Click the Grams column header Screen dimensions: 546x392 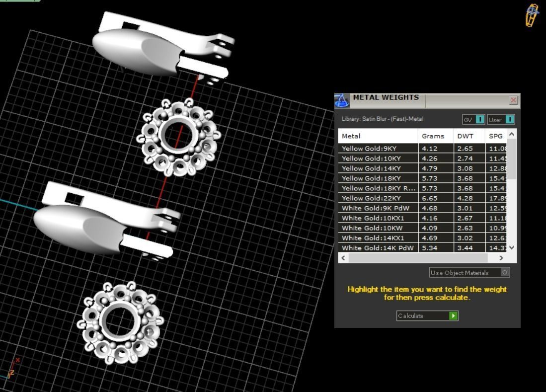coord(436,136)
